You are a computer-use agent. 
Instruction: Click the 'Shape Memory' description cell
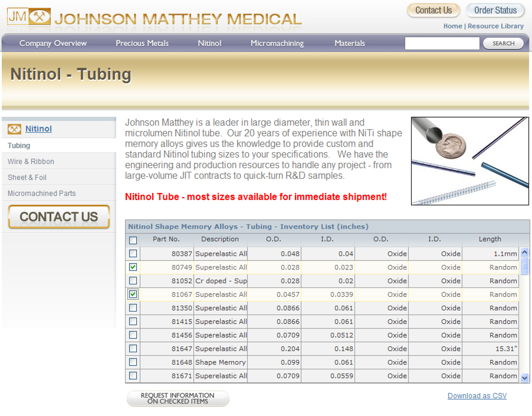click(x=221, y=362)
